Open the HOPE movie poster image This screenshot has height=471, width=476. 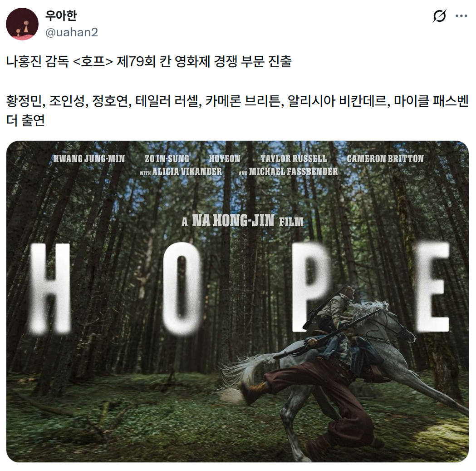[x=238, y=302]
